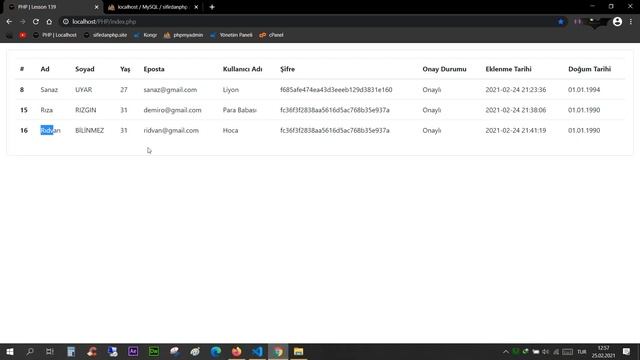This screenshot has height=360, width=640.
Task: Open the Calculator taskbar icon
Action: [71, 351]
